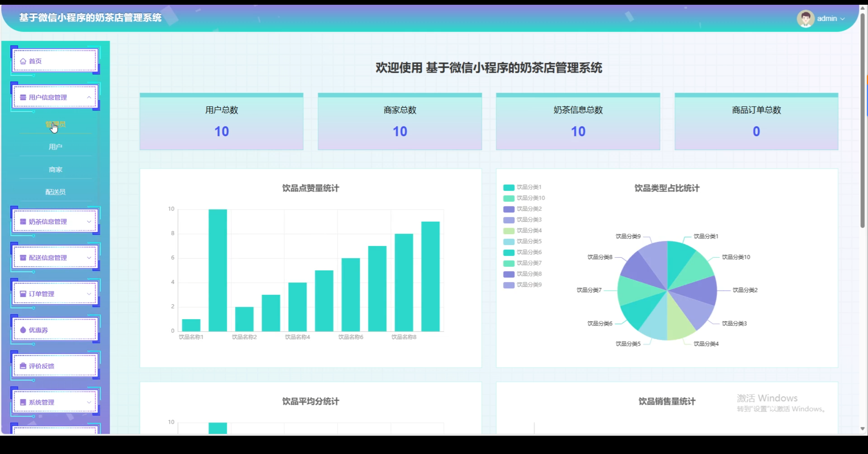Open 配送员 submenu link
Viewport: 868px width, 454px height.
click(56, 192)
